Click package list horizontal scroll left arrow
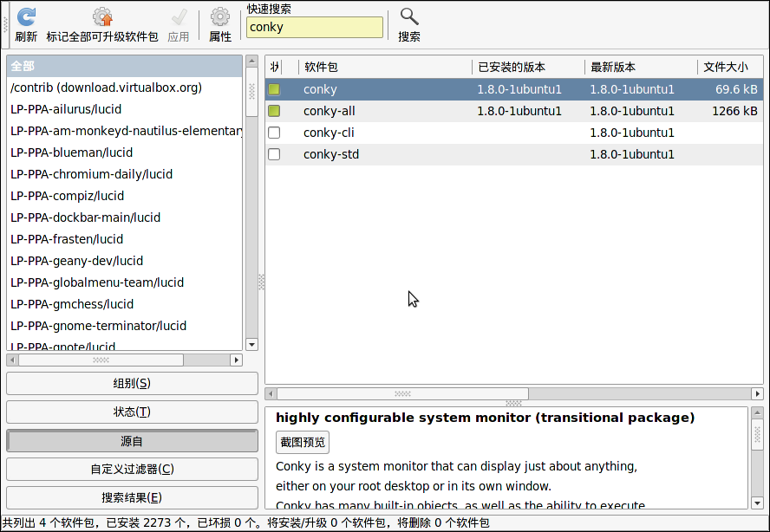770x532 pixels. [271, 393]
